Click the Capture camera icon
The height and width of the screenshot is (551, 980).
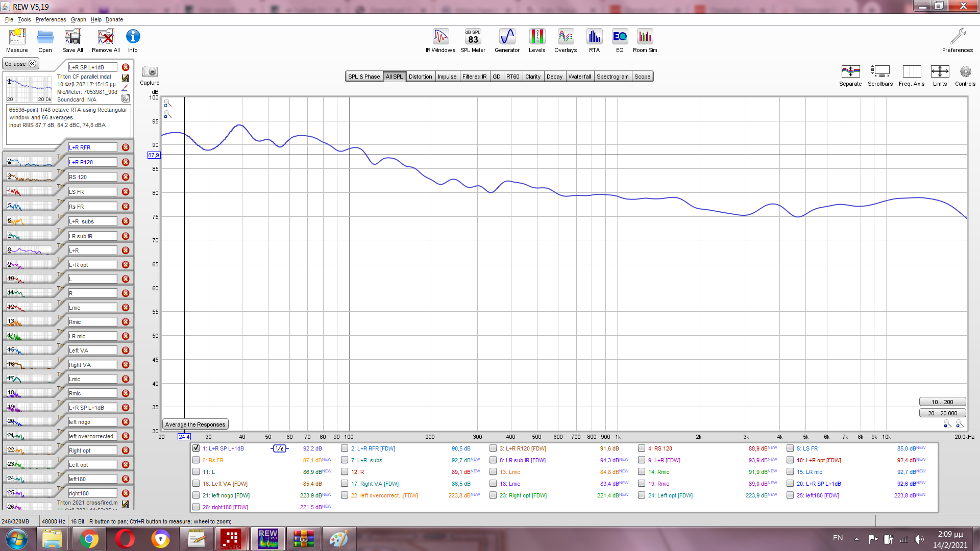tap(150, 72)
